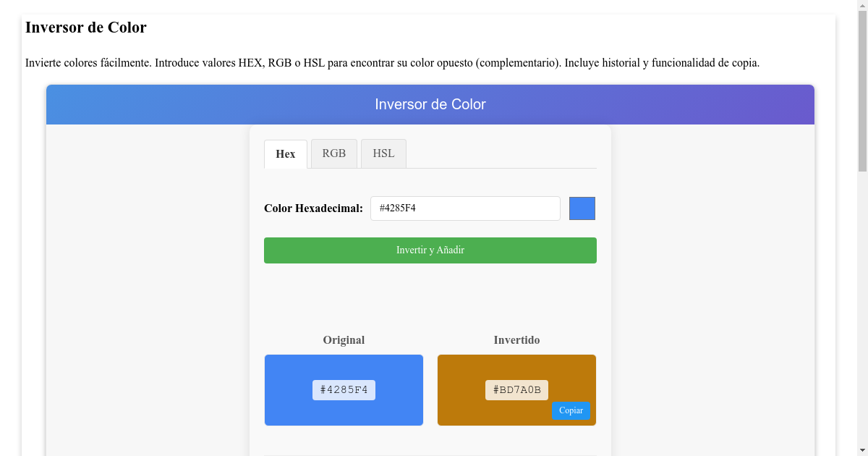The image size is (868, 456).
Task: Click the Original label above the blue swatch
Action: coord(344,339)
